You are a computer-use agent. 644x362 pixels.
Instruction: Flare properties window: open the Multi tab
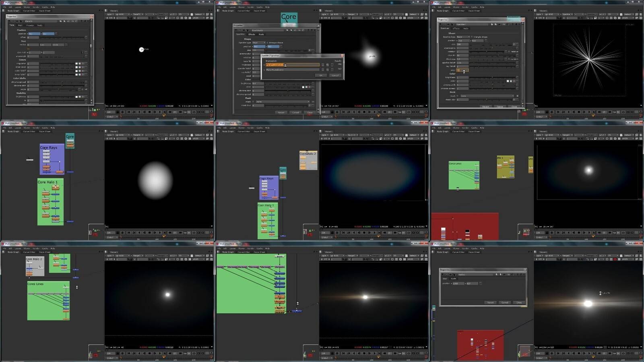tap(20, 25)
